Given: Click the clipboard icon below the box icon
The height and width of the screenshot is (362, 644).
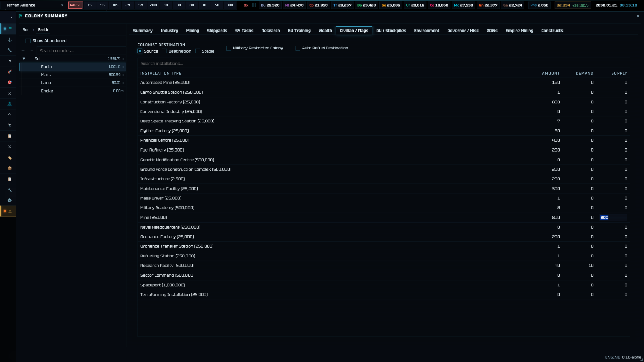Looking at the screenshot, I should 10,179.
